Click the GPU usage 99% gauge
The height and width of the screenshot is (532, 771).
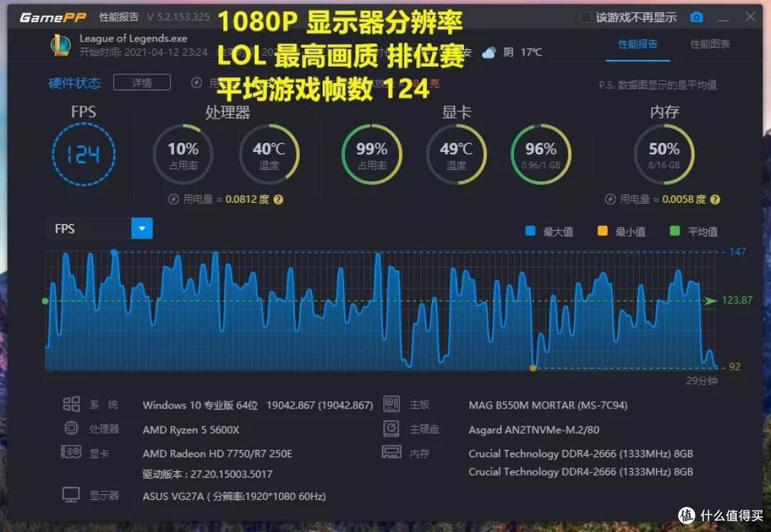[372, 154]
